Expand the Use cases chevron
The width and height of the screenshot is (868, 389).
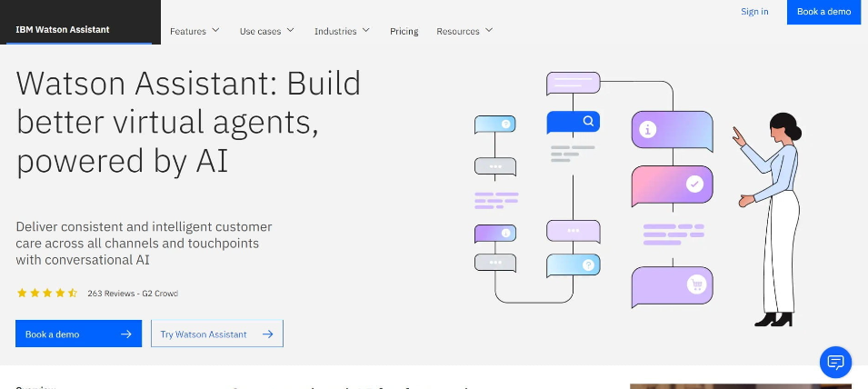pyautogui.click(x=290, y=30)
